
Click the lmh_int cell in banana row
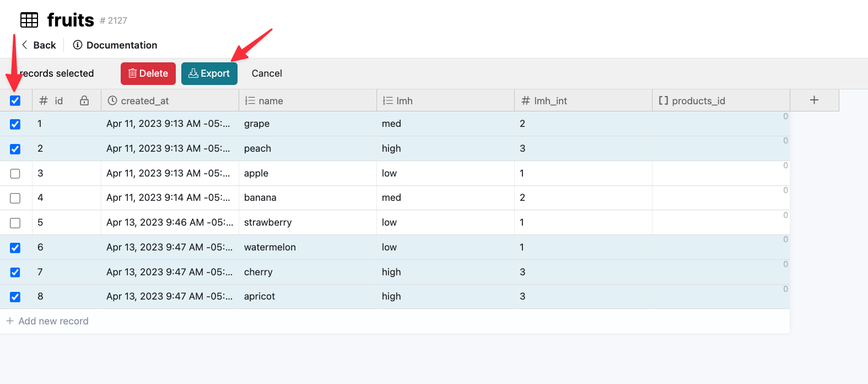click(x=583, y=198)
